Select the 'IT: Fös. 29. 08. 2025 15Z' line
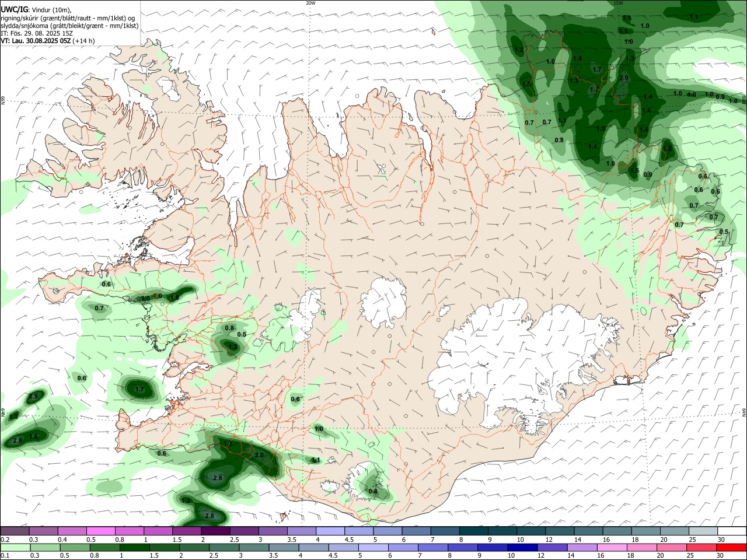This screenshot has height=560, width=747. point(37,33)
